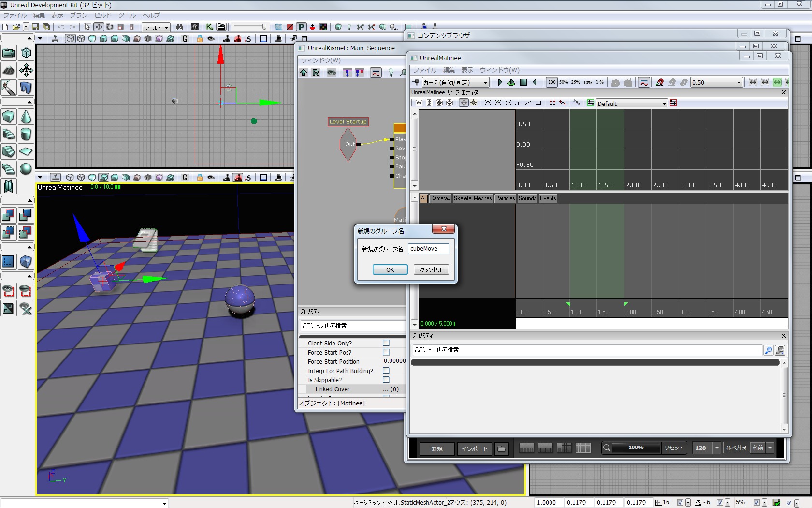Tick the Is Skippable checkbox

(x=386, y=380)
